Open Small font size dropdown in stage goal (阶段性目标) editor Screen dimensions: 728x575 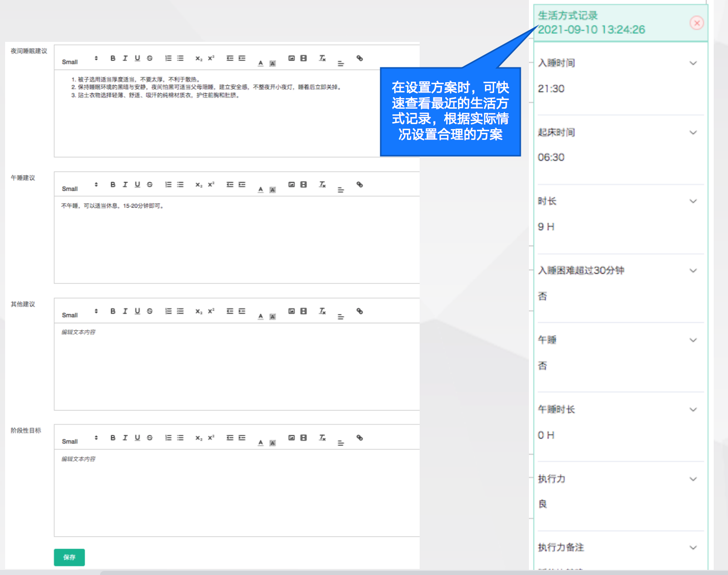[x=80, y=440]
